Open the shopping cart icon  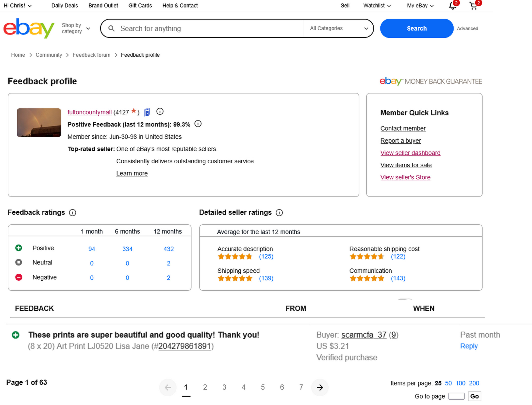click(473, 6)
